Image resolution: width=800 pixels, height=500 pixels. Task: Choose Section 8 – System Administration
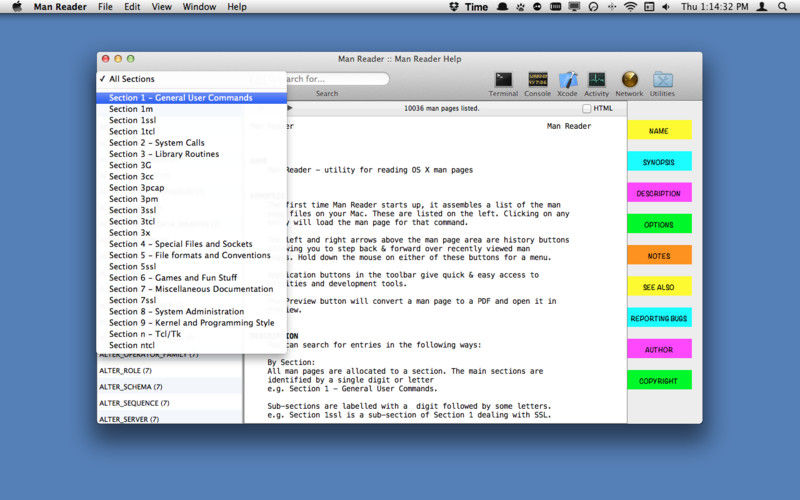coord(191,311)
